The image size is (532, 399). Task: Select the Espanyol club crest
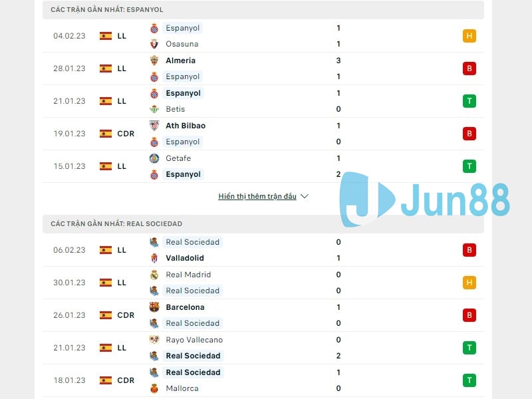[153, 28]
